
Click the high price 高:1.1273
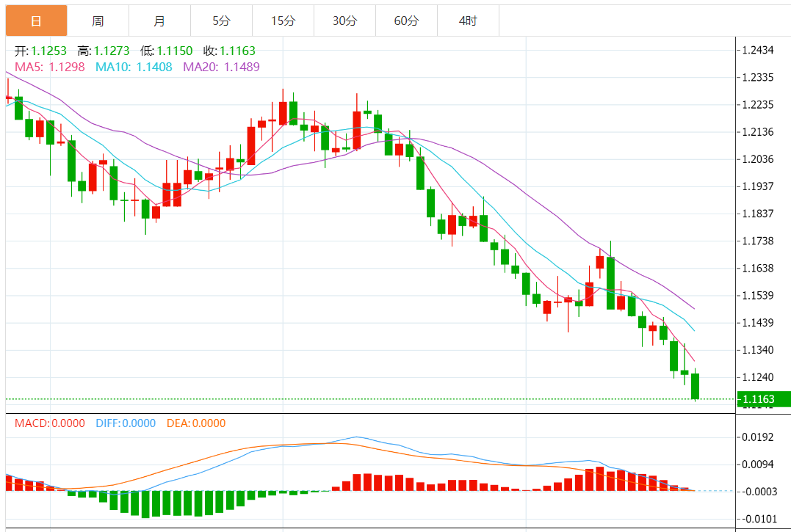point(104,51)
